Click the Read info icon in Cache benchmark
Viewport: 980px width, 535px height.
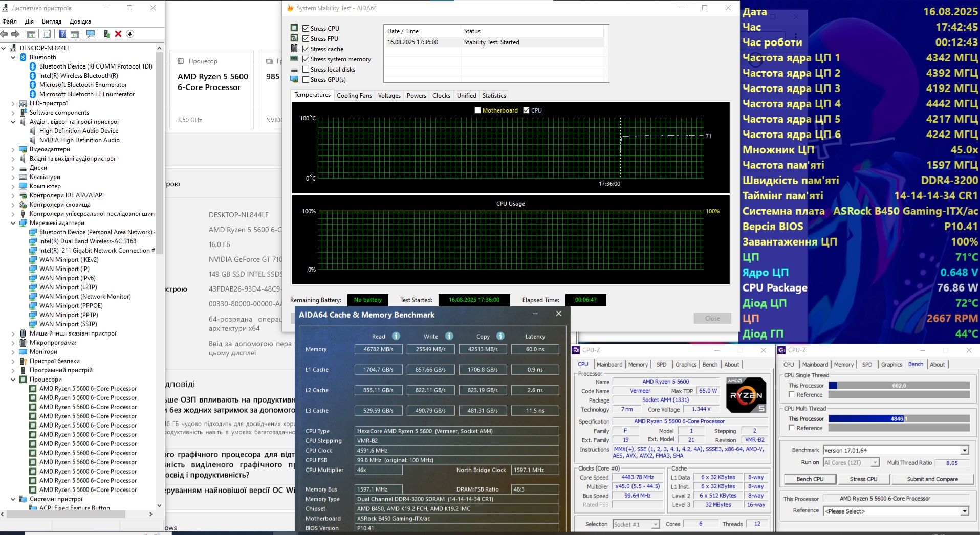click(396, 336)
